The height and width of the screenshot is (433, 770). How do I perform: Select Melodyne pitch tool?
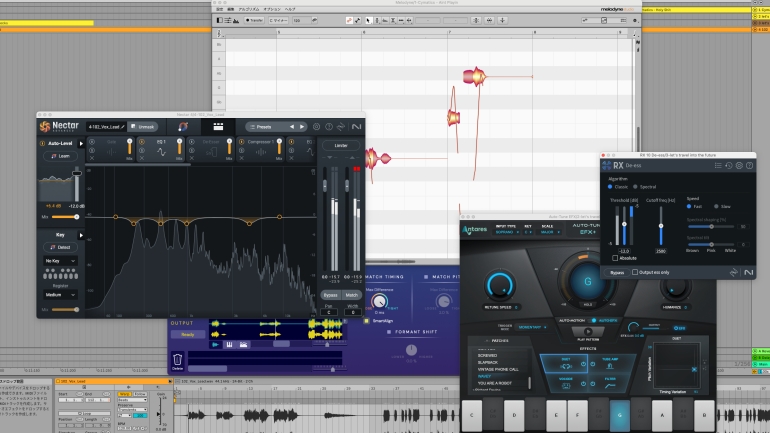377,20
